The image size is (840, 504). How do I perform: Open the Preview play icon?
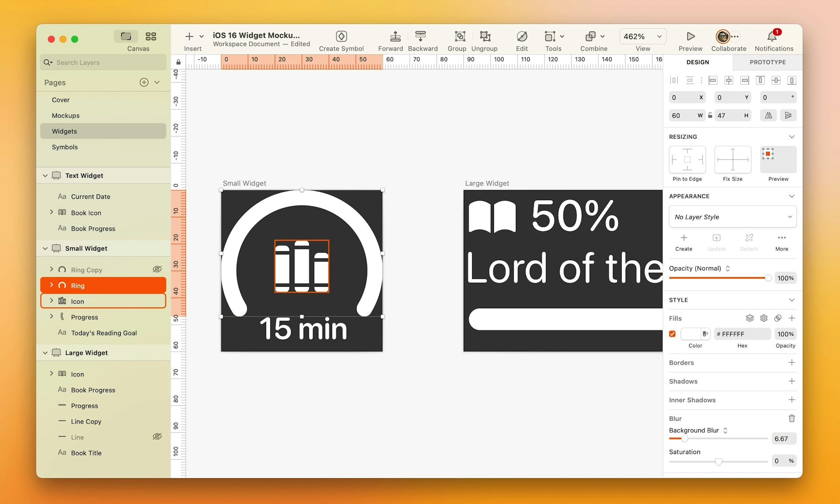(x=690, y=37)
